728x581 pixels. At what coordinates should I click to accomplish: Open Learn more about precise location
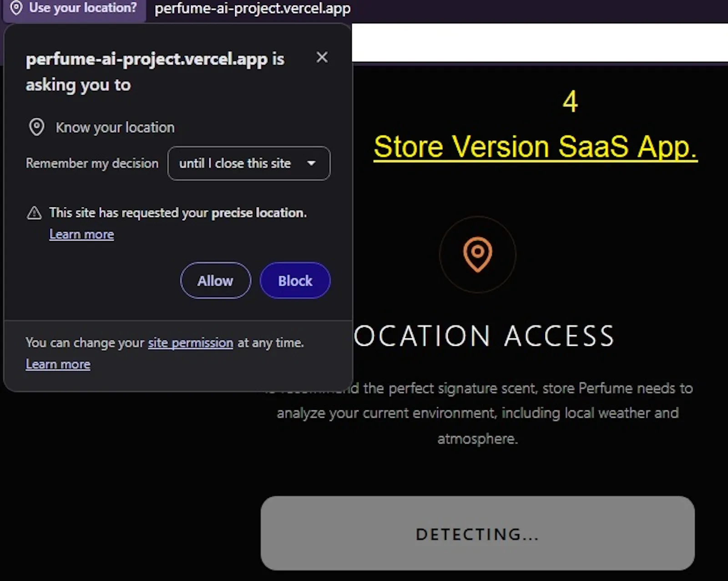81,234
